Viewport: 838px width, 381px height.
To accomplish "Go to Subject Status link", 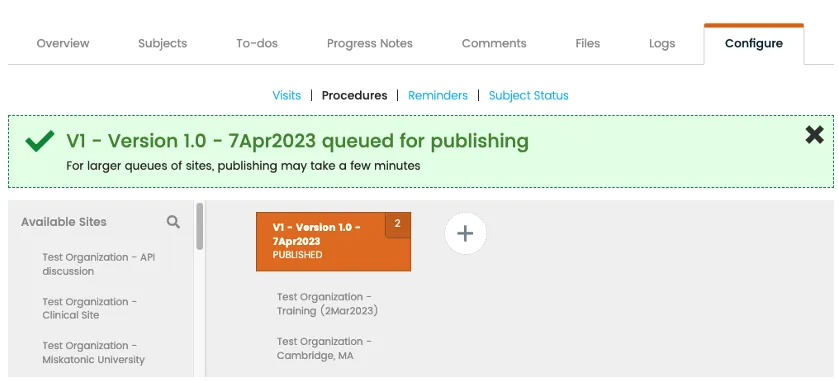I will [529, 95].
